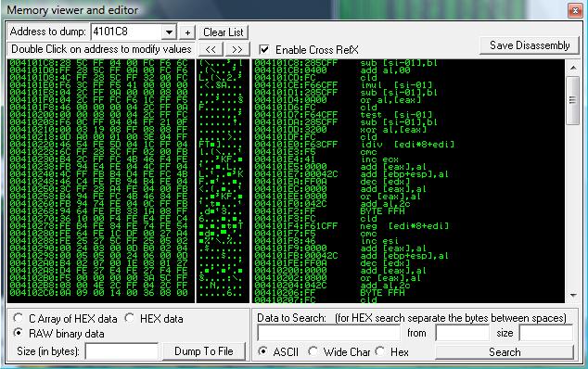Choose ASCII search mode
588x369 pixels.
click(263, 351)
